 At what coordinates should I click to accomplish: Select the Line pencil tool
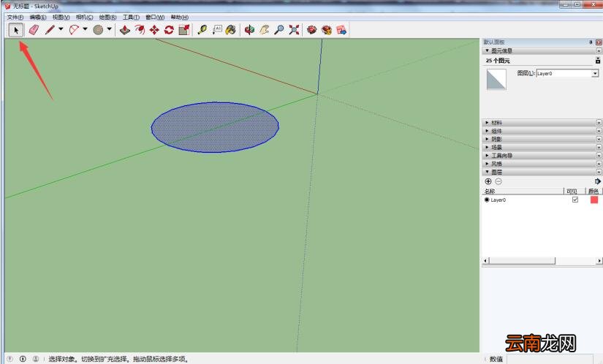click(50, 30)
